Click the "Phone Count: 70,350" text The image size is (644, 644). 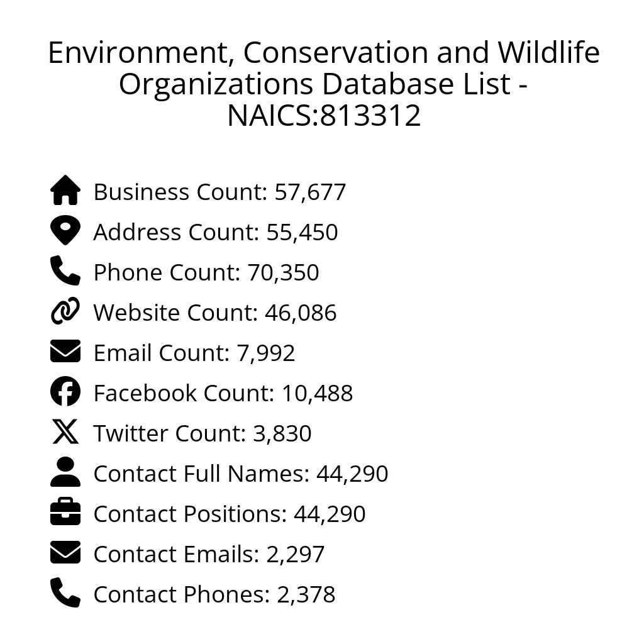coord(206,272)
